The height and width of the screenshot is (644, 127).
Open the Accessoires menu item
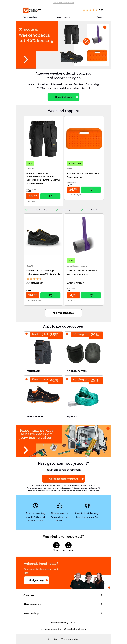tap(63, 17)
